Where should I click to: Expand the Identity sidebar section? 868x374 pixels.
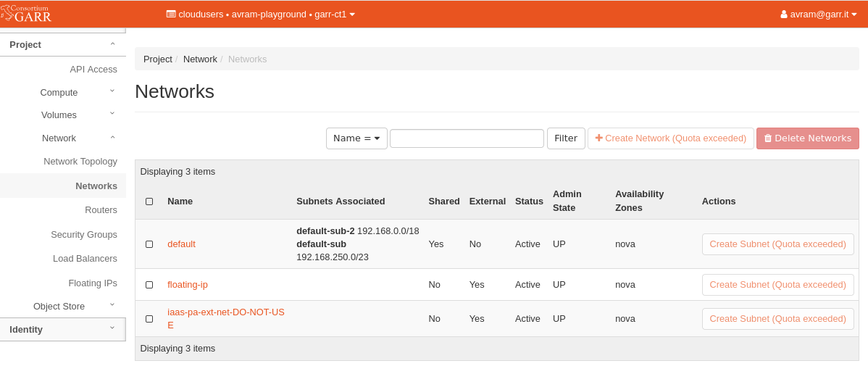(x=63, y=330)
